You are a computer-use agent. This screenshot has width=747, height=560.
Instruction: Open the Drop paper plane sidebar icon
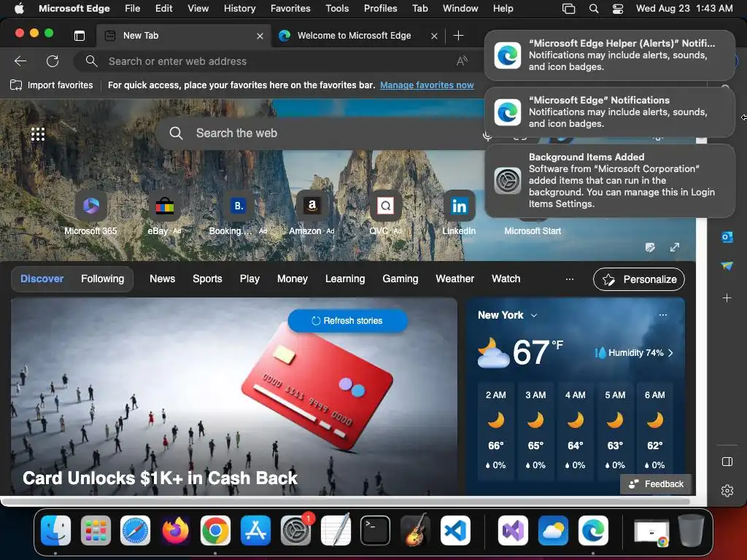coord(727,265)
